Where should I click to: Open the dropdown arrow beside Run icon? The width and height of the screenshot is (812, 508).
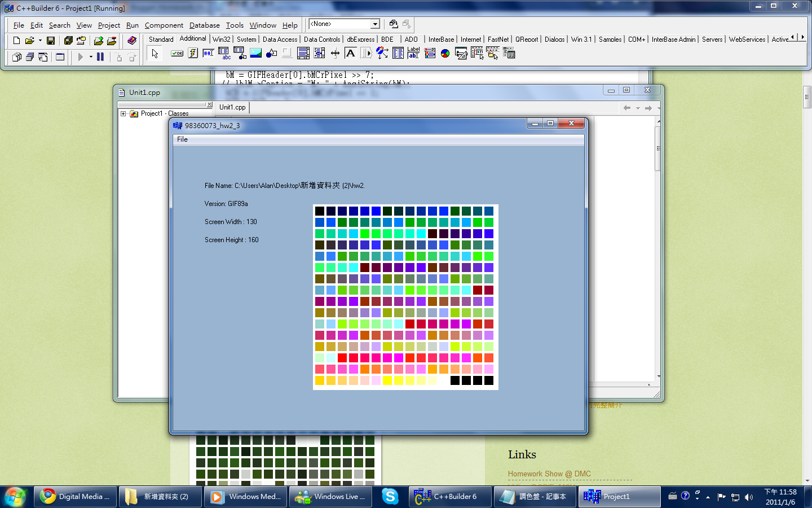pos(91,57)
